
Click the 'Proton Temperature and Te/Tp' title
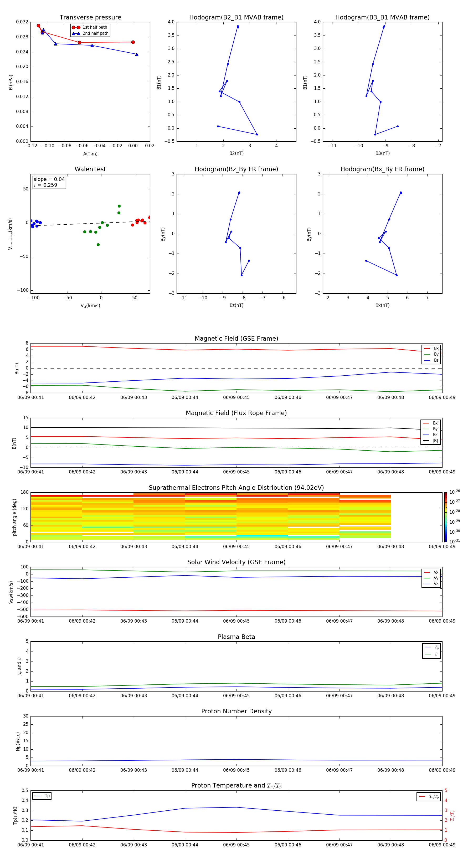tap(236, 786)
